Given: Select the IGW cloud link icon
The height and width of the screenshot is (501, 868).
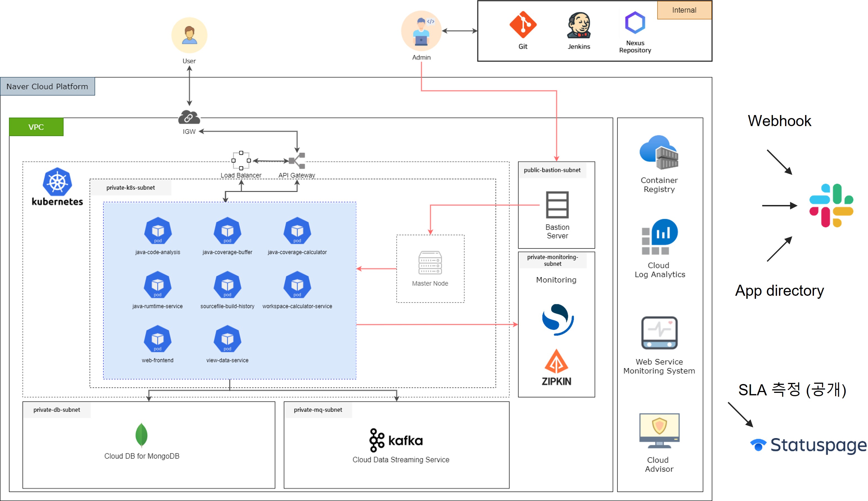Looking at the screenshot, I should tap(189, 117).
